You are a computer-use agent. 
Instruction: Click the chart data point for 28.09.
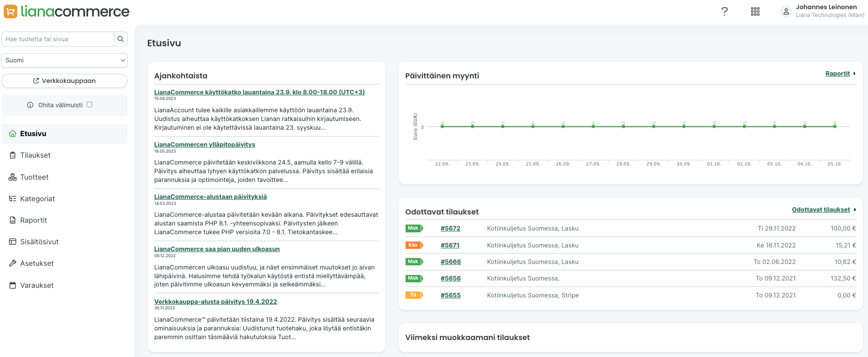point(623,126)
